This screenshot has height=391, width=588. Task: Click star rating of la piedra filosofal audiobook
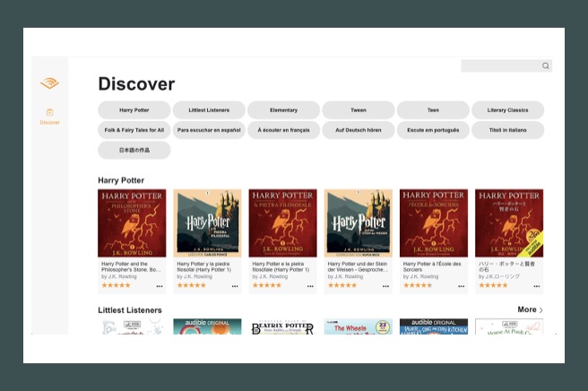191,285
